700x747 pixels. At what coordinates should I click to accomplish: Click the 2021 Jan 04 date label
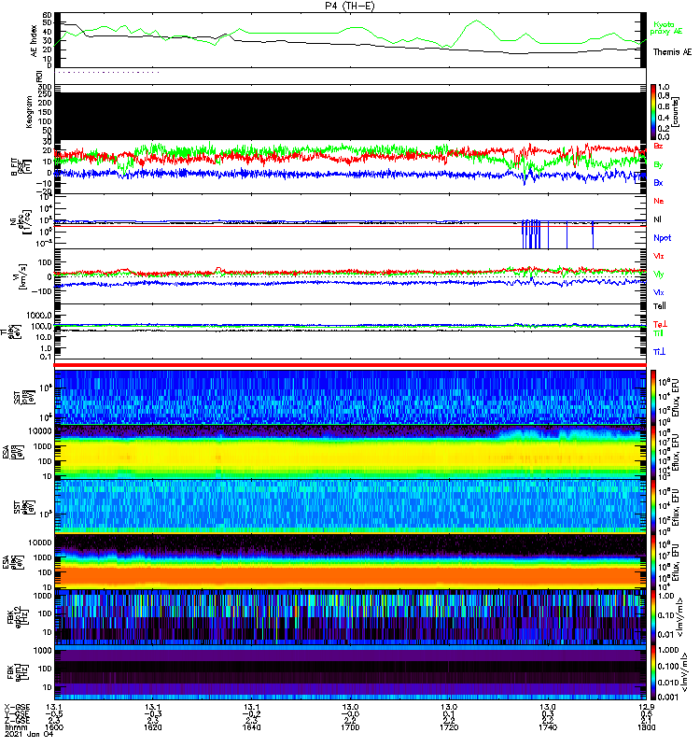click(x=29, y=735)
